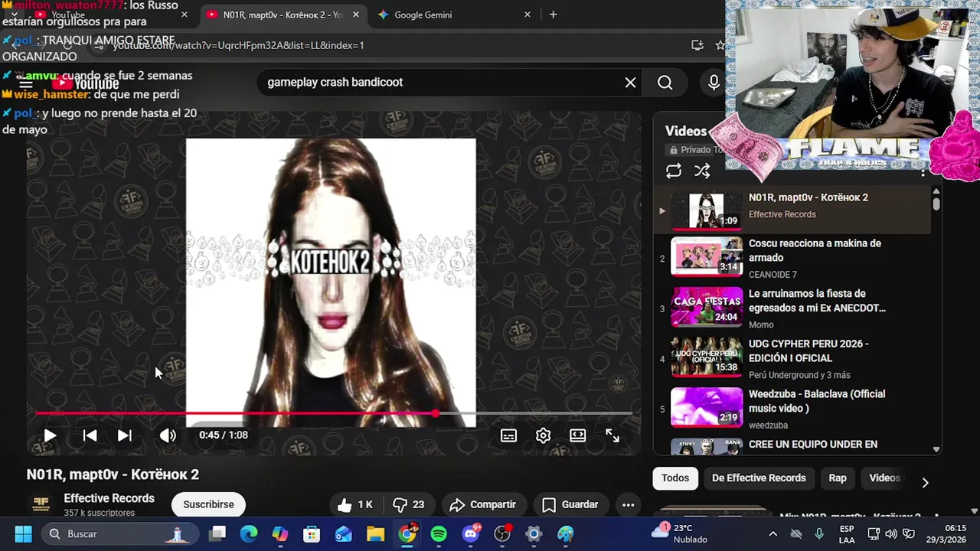
Task: Open 'Le arruinamos la fiesta de egresados' video
Action: [x=793, y=308]
